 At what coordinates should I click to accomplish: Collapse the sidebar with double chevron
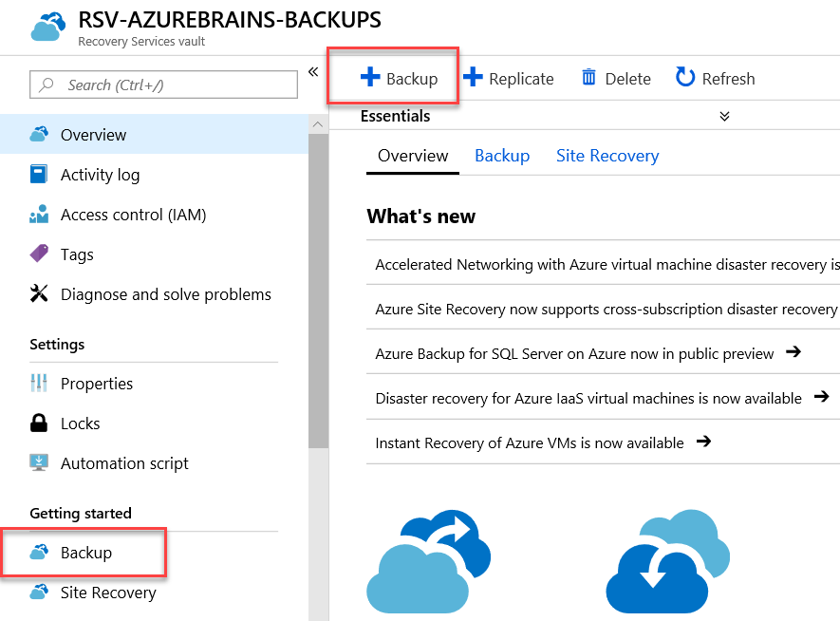tap(313, 72)
